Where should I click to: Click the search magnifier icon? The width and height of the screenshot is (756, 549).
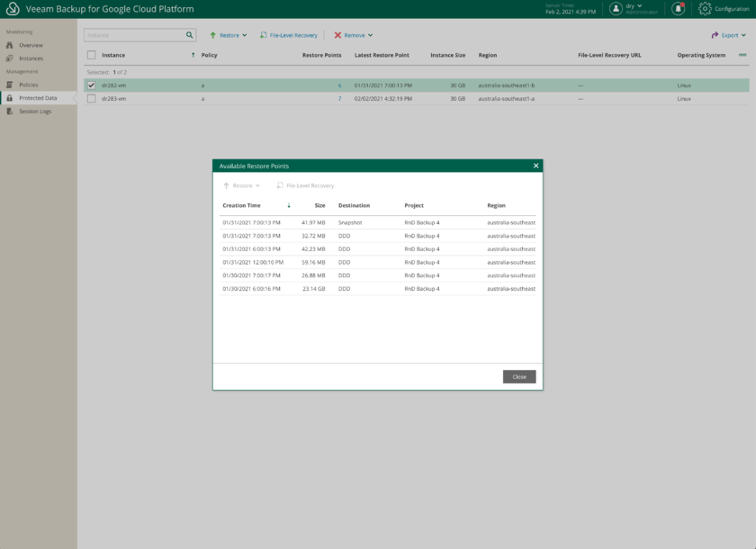[x=190, y=35]
